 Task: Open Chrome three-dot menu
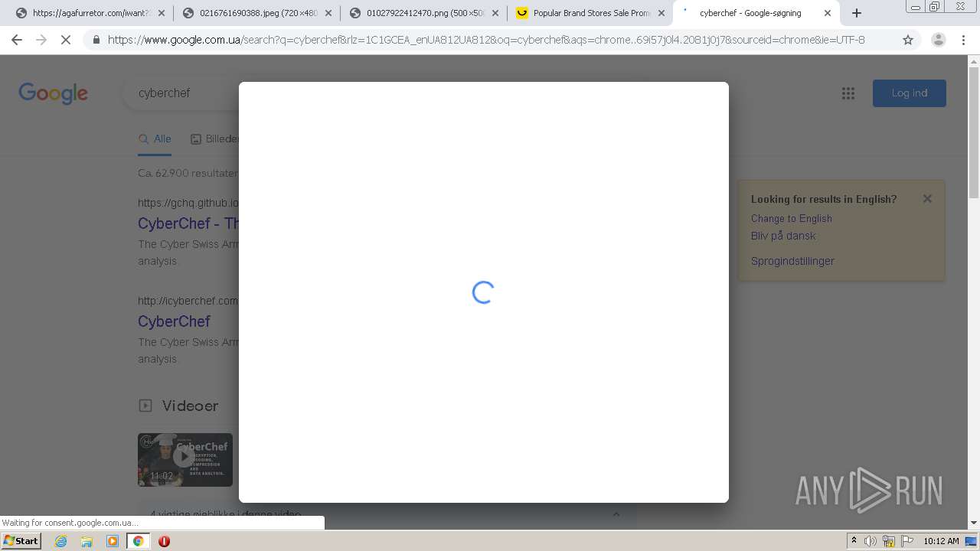(963, 40)
